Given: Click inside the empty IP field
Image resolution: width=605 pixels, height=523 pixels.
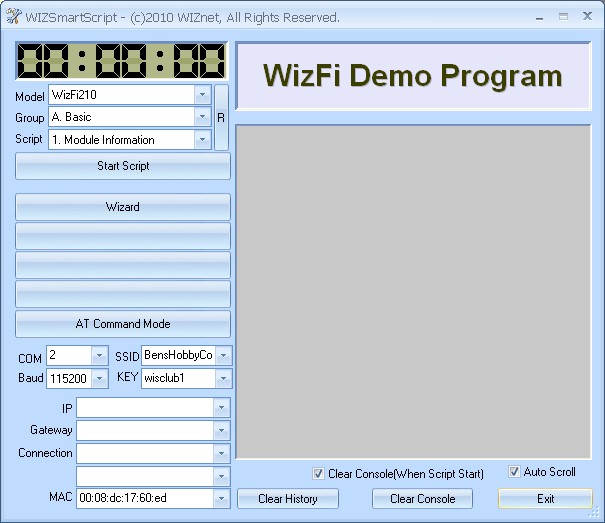Looking at the screenshot, I should pyautogui.click(x=145, y=408).
